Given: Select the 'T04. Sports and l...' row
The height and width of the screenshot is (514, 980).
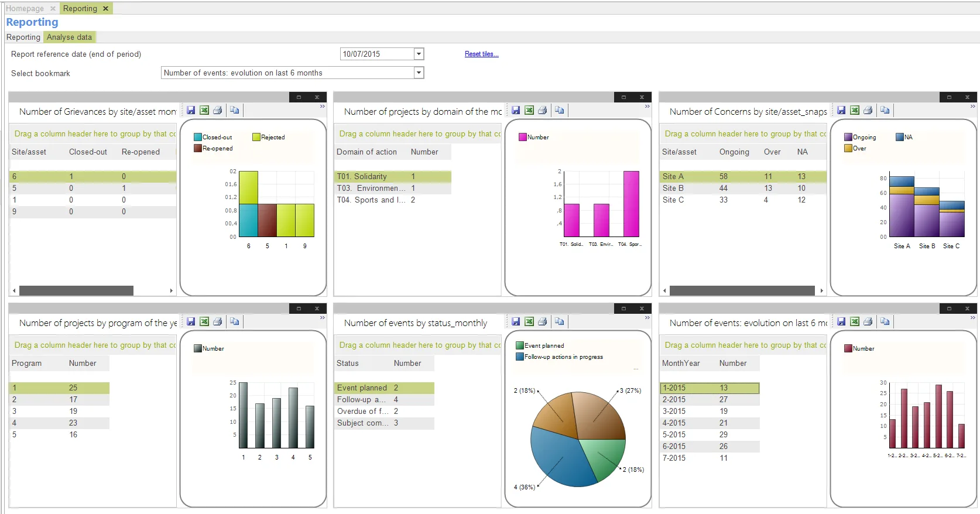Looking at the screenshot, I should (x=393, y=200).
